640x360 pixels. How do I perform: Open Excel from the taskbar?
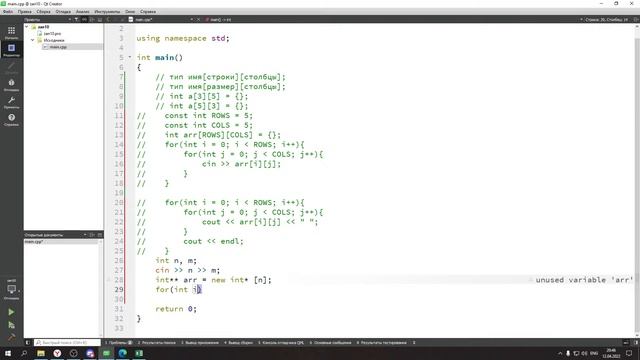(x=139, y=353)
